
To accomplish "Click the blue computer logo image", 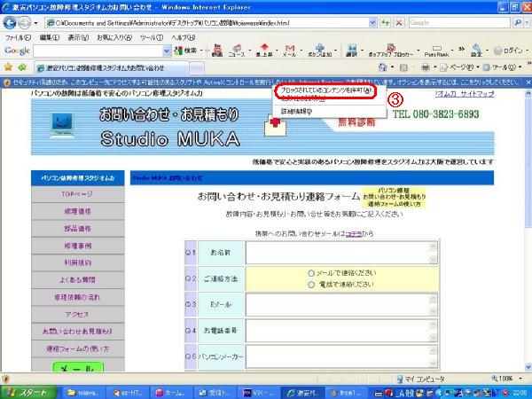I will pyautogui.click(x=62, y=126).
